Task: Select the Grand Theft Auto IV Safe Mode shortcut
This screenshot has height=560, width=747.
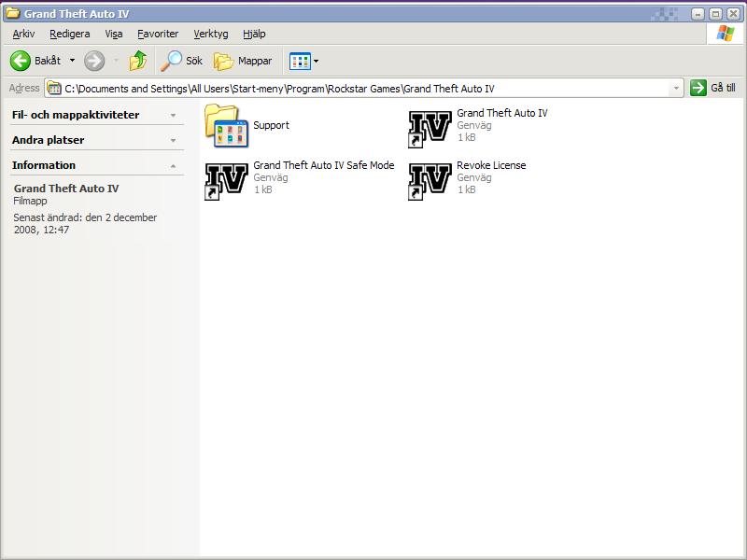Action: pos(227,178)
